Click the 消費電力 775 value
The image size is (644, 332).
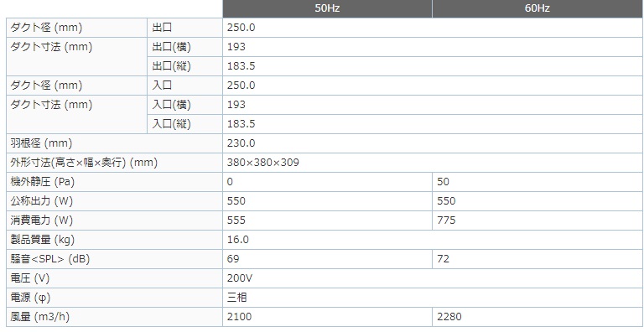[x=446, y=220]
